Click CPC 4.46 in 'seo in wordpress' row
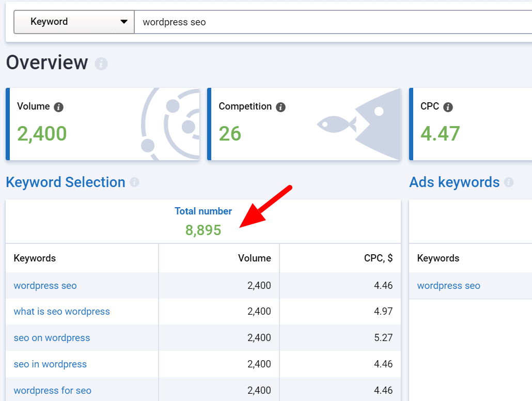Screen dimensions: 532x401 [383, 364]
